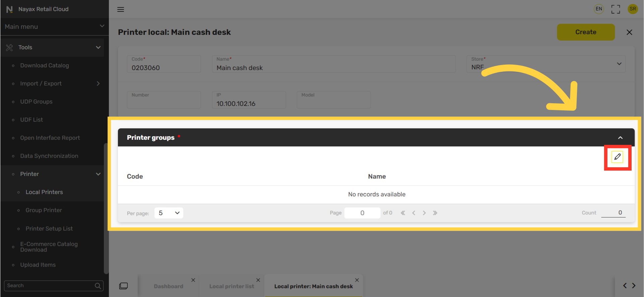Go to first page double-arrow icon
Viewport: 644px width, 297px height.
pyautogui.click(x=403, y=213)
